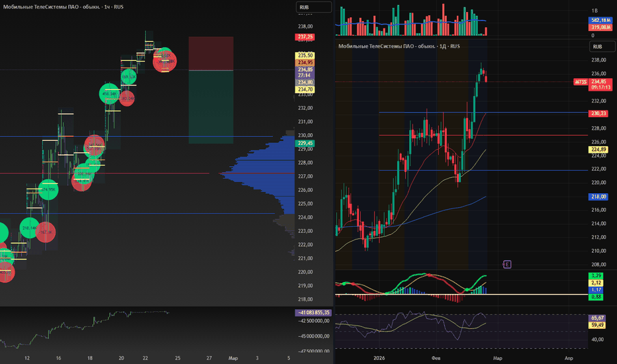Click Фев label on daily time axis
This screenshot has height=364, width=617.
(x=436, y=358)
